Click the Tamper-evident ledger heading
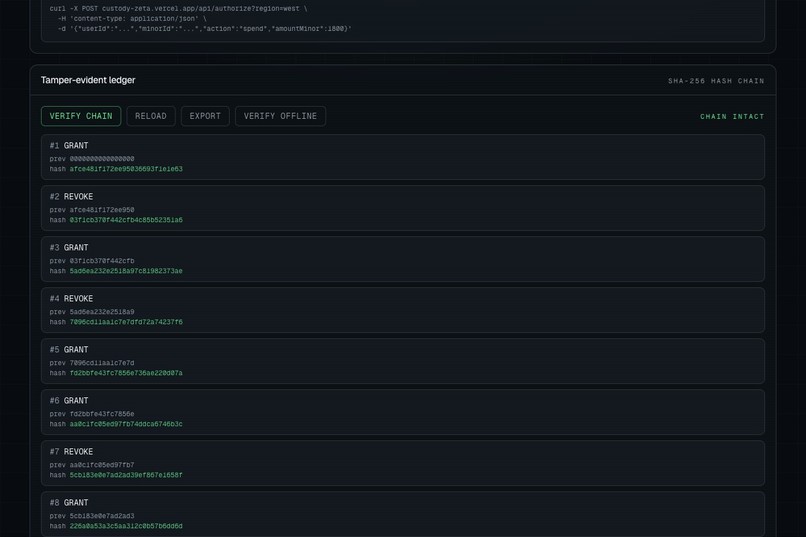The height and width of the screenshot is (537, 806). (x=88, y=80)
